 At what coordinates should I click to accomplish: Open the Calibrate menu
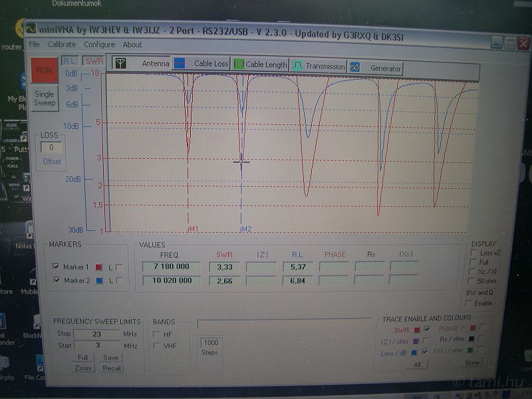(x=61, y=45)
